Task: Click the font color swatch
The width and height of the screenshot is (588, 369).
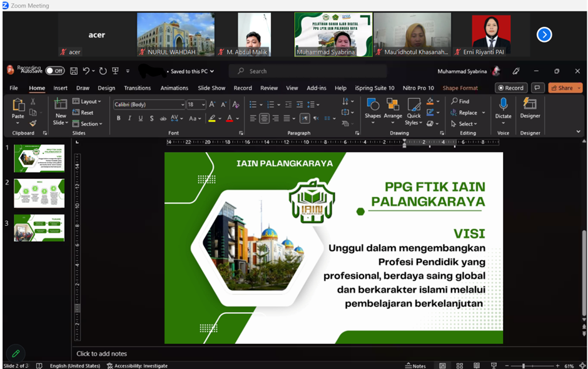Action: (230, 118)
